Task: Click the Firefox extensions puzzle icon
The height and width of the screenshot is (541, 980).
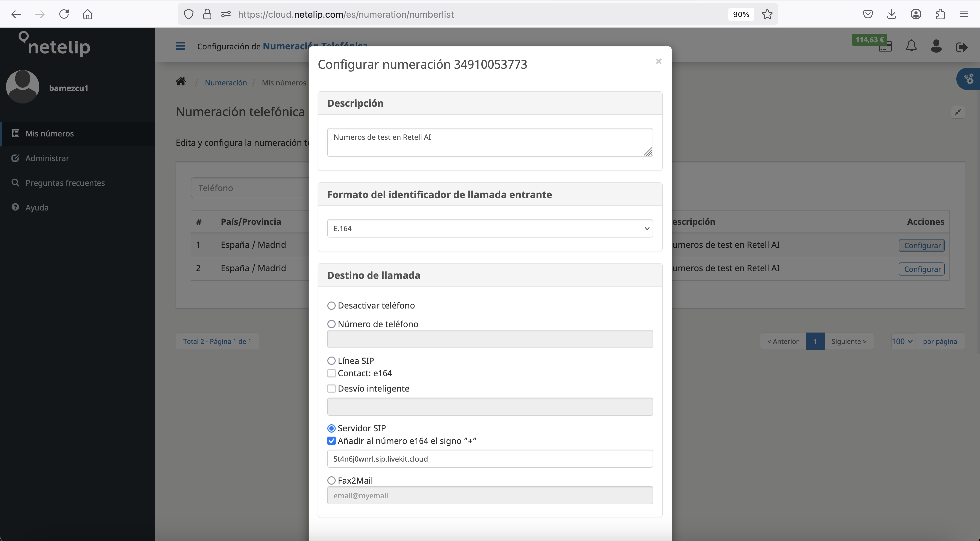Action: pyautogui.click(x=940, y=14)
